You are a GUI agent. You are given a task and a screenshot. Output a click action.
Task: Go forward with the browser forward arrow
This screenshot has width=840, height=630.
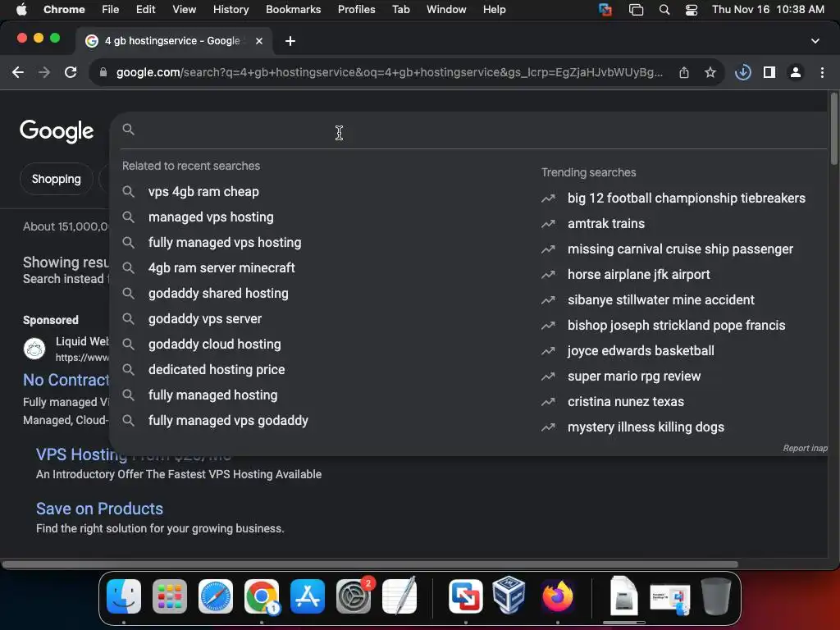click(44, 72)
